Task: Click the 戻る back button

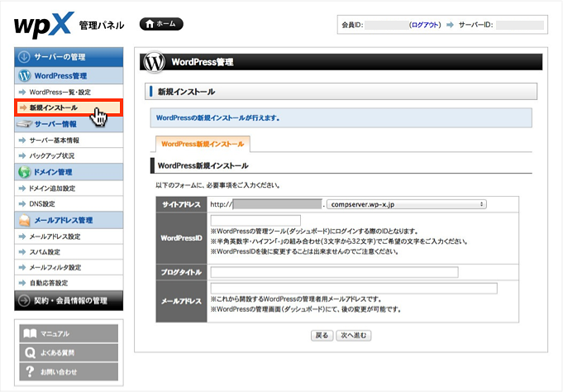Action: coord(322,335)
